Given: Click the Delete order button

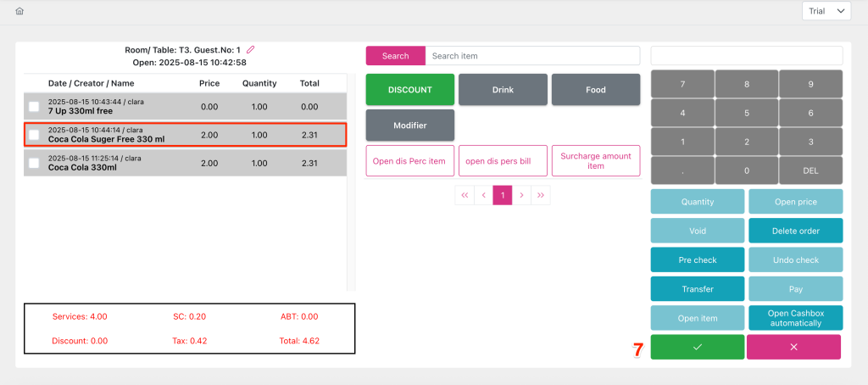Looking at the screenshot, I should [x=795, y=231].
